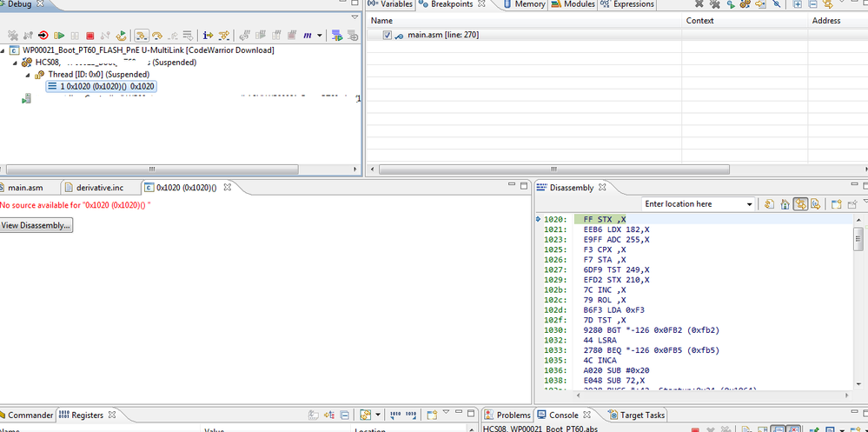Close the Registers tab

(112, 415)
